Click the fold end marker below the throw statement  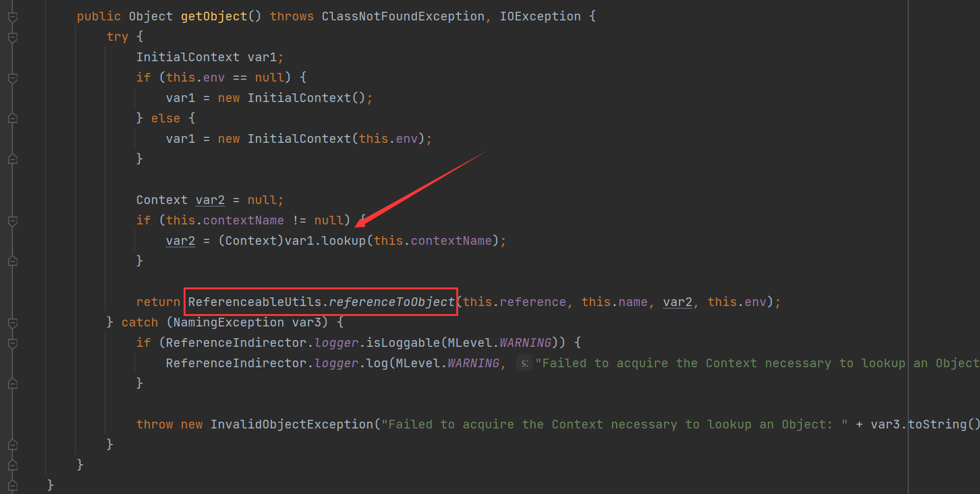(x=12, y=445)
